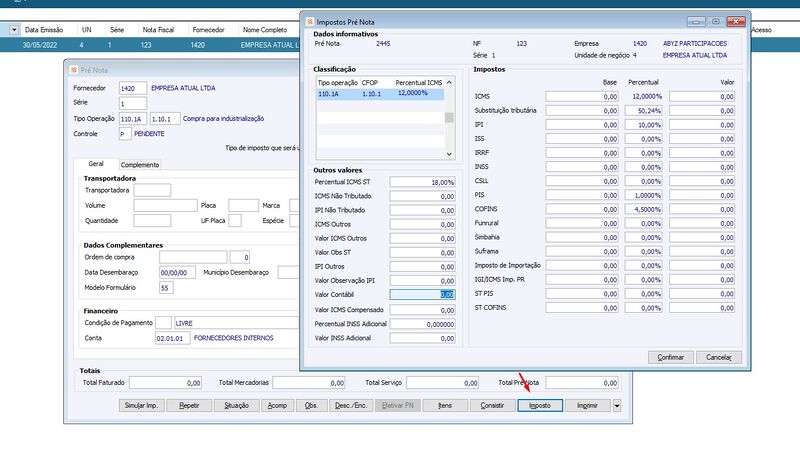Click the Ordem de compra field
800x450 pixels.
pos(193,257)
